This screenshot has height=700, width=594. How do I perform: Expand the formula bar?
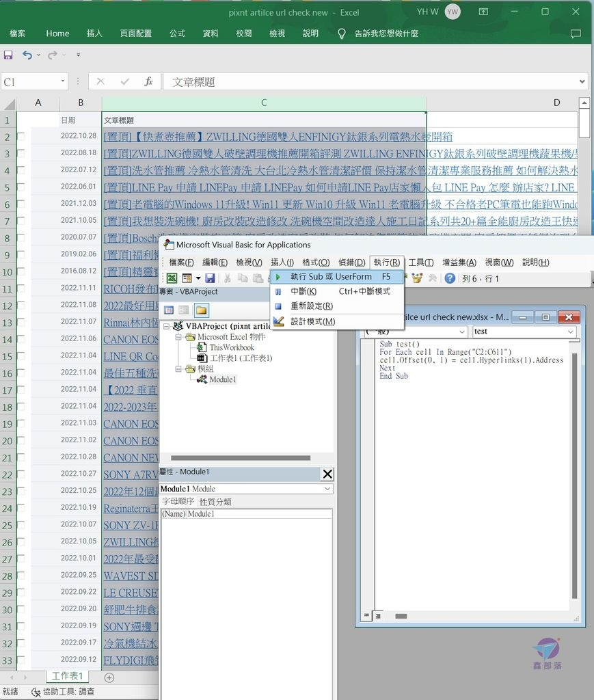[x=582, y=82]
